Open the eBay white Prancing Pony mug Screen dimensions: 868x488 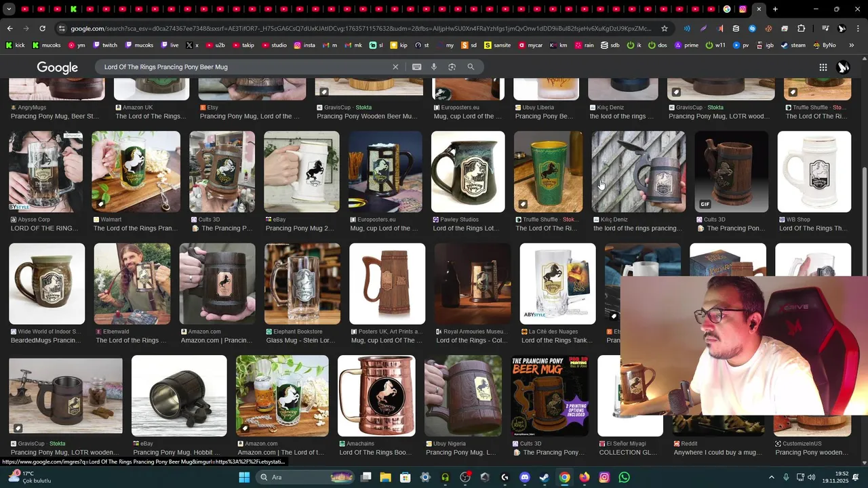[301, 171]
